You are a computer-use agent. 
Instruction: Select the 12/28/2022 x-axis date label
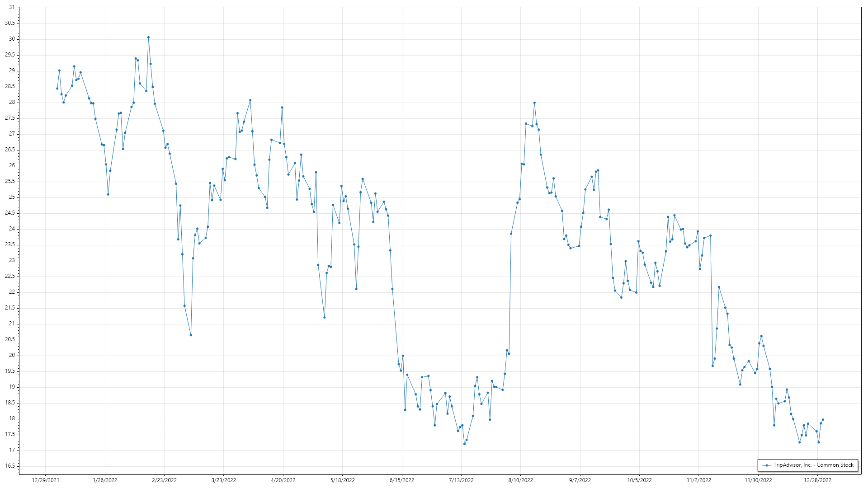click(817, 480)
